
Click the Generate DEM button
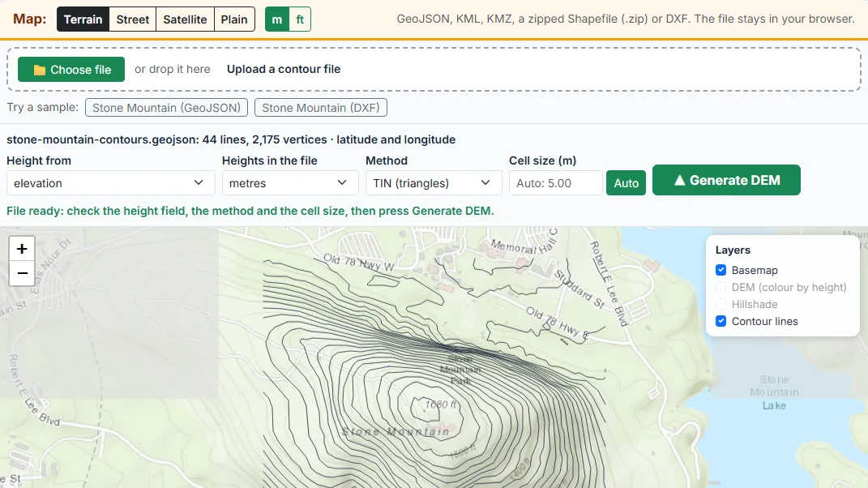pos(726,180)
